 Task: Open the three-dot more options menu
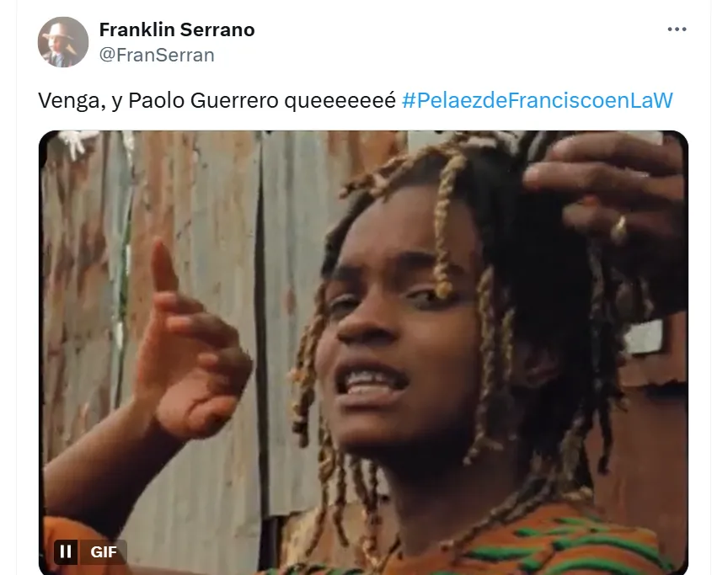tap(677, 29)
